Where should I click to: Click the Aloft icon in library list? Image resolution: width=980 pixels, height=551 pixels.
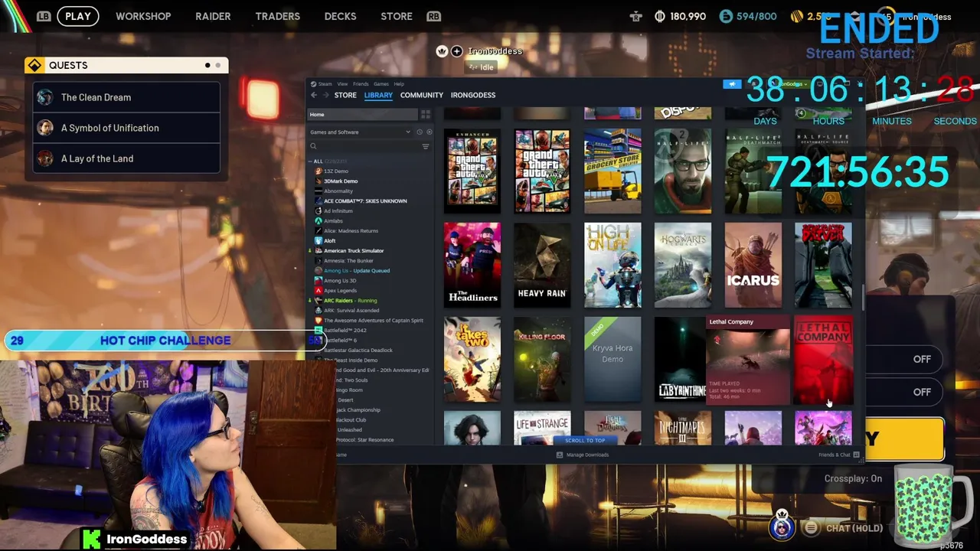pyautogui.click(x=318, y=240)
